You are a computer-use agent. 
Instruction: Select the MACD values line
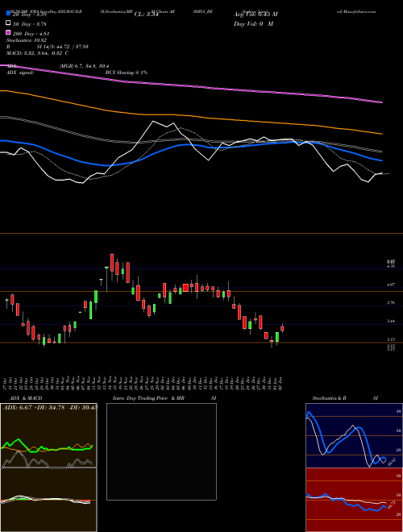coord(38,53)
